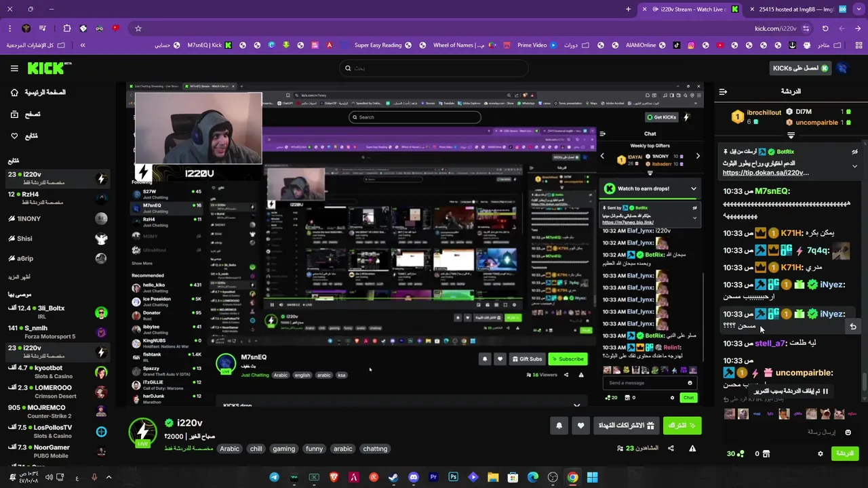Open Premiere Pro from the taskbar

pyautogui.click(x=433, y=477)
